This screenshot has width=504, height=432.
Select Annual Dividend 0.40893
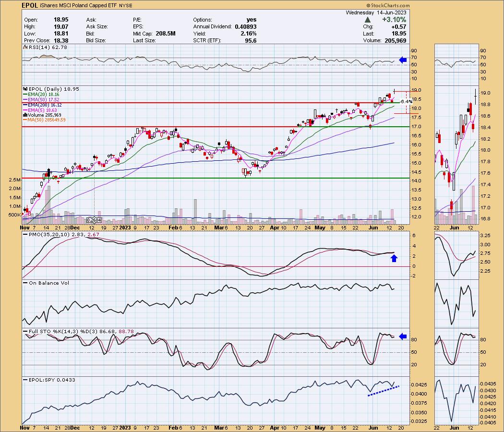246,27
